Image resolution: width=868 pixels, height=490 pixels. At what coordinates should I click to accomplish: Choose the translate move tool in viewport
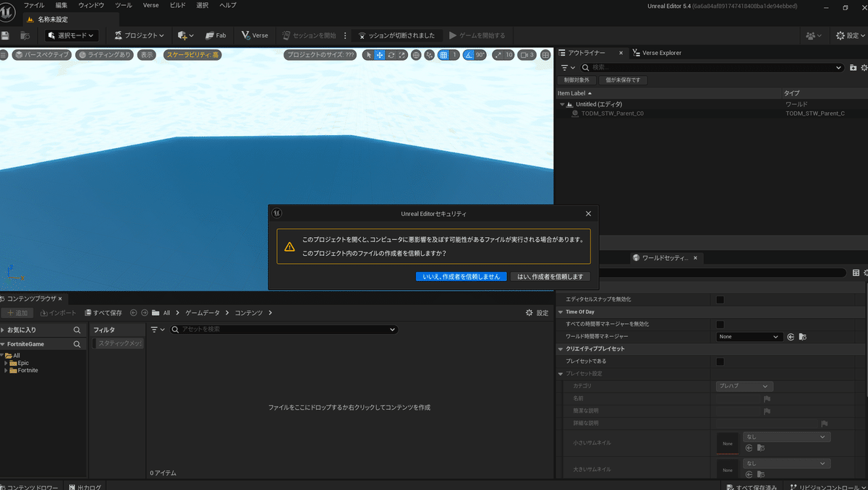(379, 55)
